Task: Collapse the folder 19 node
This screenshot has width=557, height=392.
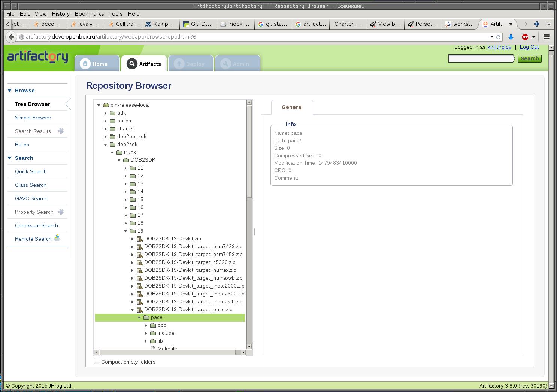Action: (x=126, y=231)
